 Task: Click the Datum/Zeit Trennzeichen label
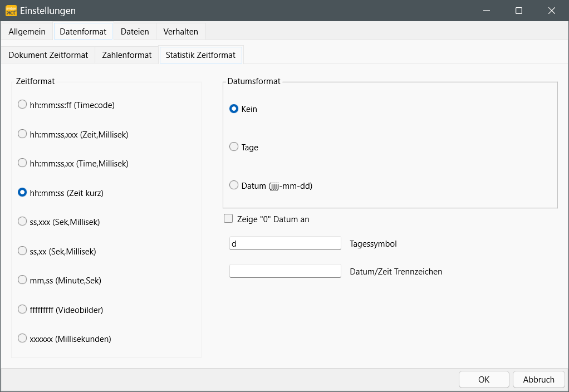[x=396, y=272]
